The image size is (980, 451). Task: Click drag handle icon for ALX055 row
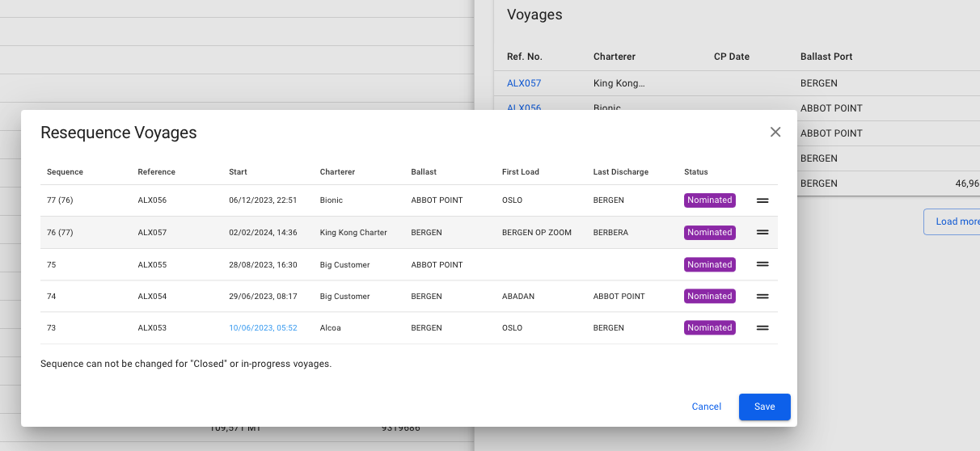[x=762, y=264]
